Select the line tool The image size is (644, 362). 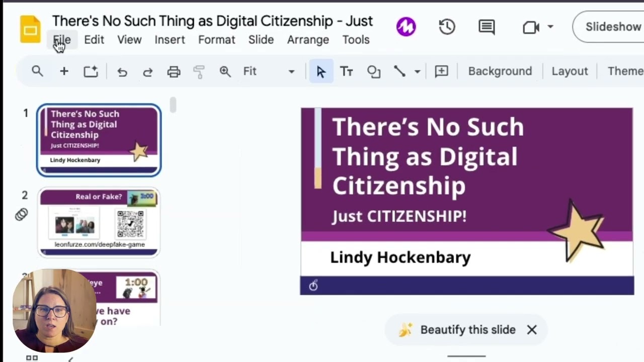[x=399, y=71]
